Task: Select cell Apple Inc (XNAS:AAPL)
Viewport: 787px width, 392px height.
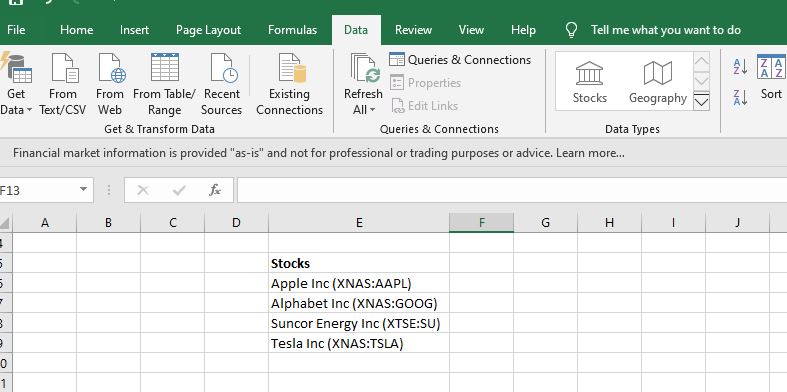Action: [359, 284]
